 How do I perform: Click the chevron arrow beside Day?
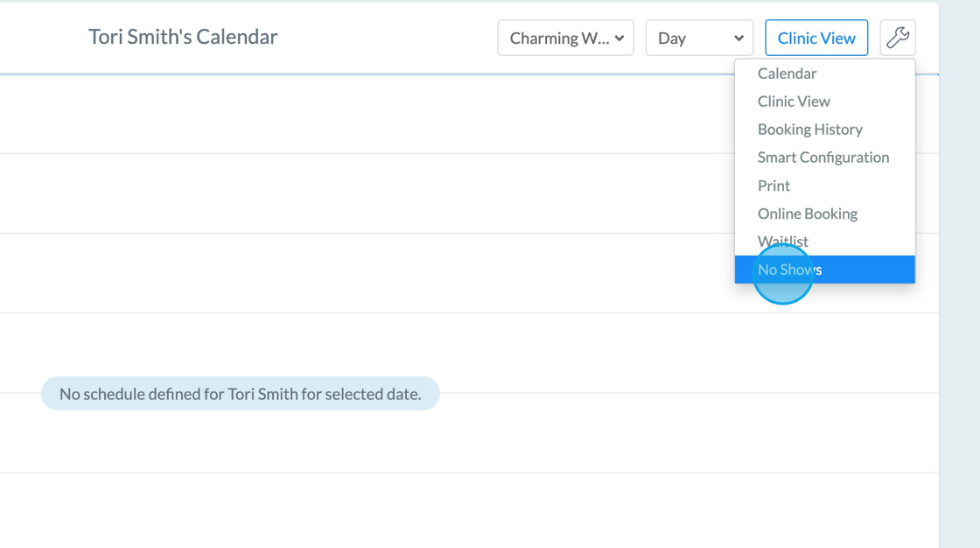(739, 39)
